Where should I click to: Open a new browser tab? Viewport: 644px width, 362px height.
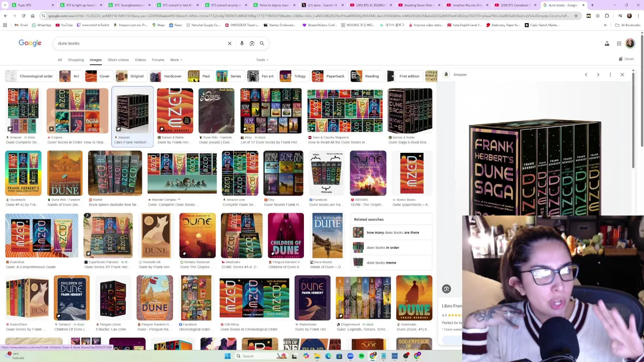(x=592, y=5)
